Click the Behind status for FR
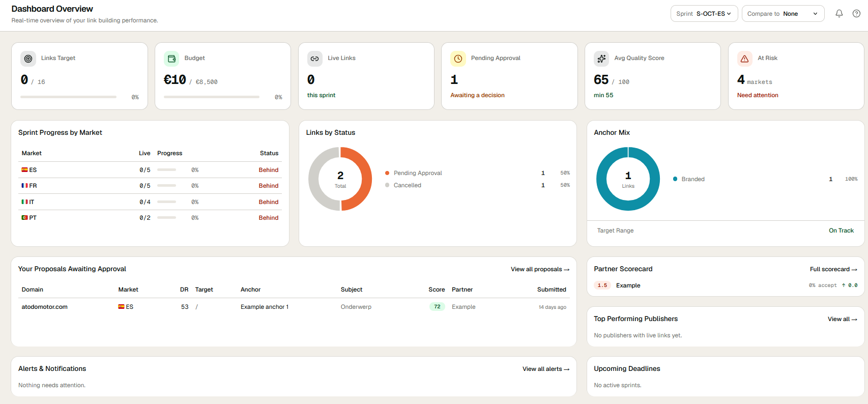Image resolution: width=868 pixels, height=404 pixels. (x=268, y=186)
